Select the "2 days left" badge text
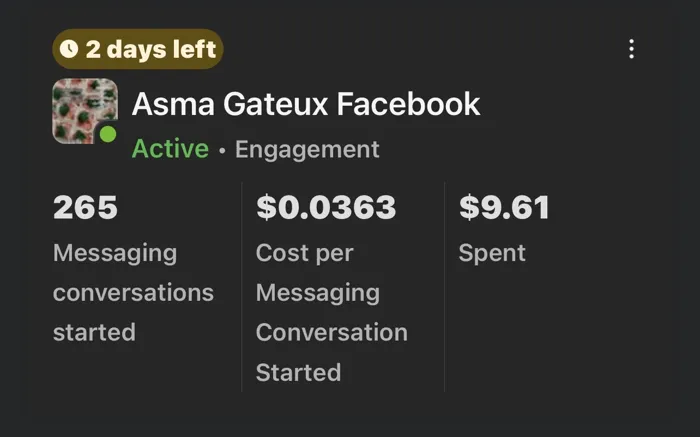The image size is (700, 437). tap(150, 49)
